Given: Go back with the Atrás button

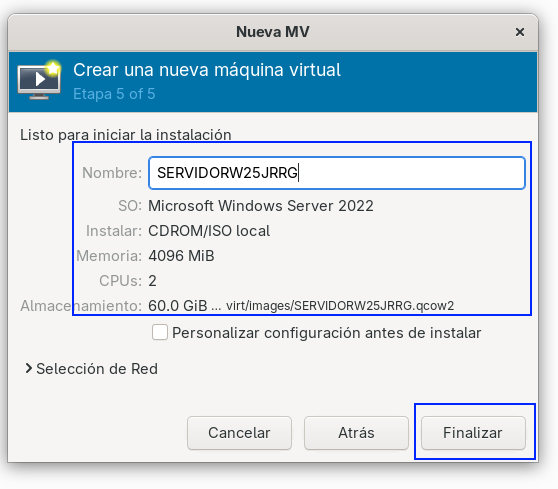Looking at the screenshot, I should 356,433.
